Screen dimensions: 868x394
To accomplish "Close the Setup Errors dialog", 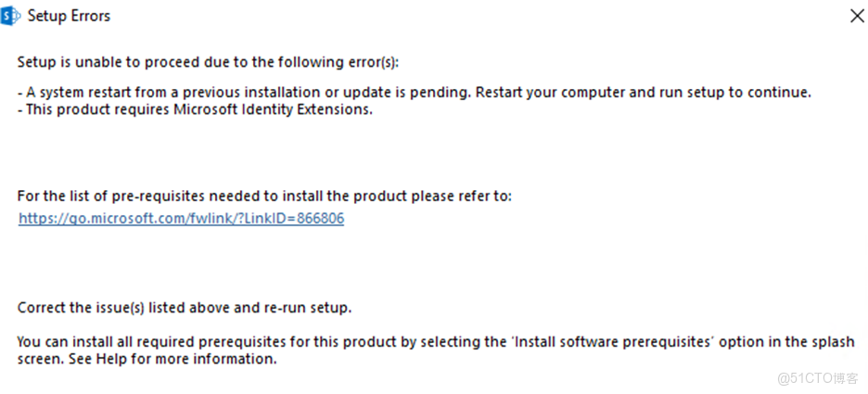I will [855, 16].
